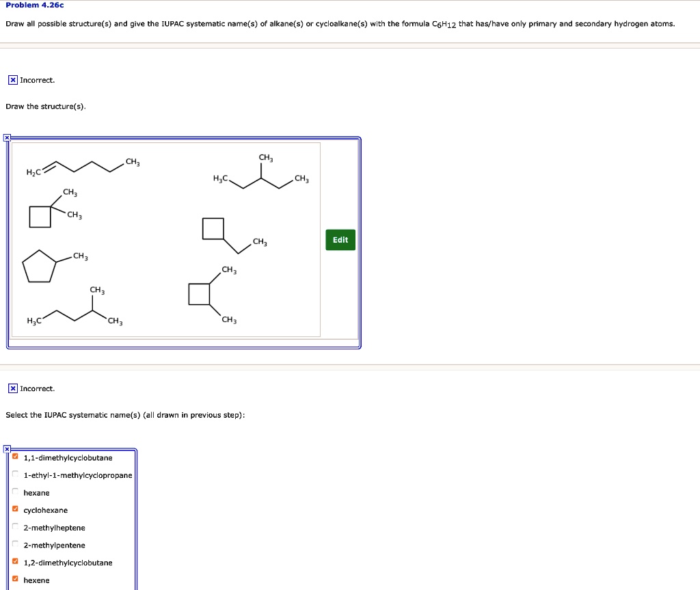Click the Incorrect icon above the name list
700x590 pixels.
12,388
